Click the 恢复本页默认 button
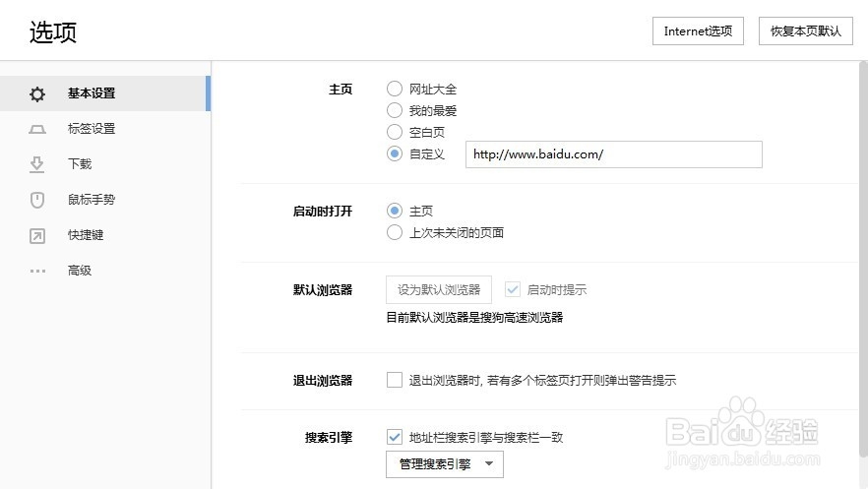The width and height of the screenshot is (868, 489). (x=805, y=31)
